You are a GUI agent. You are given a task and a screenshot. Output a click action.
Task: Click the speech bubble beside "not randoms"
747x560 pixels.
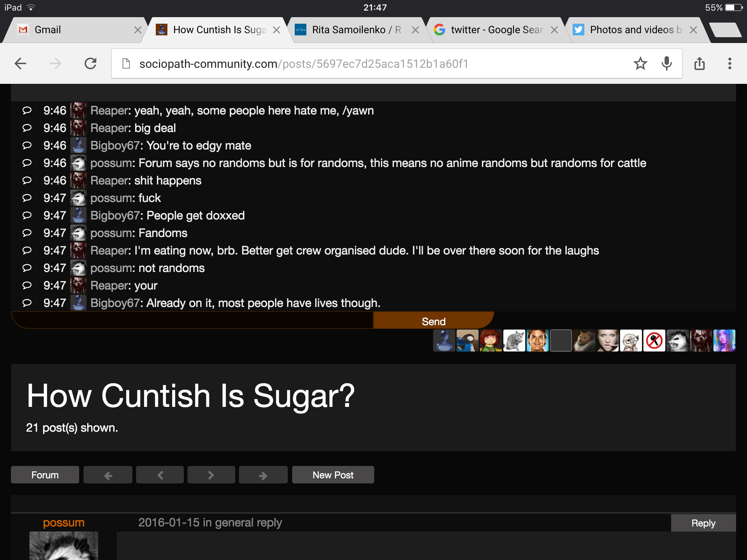pyautogui.click(x=27, y=268)
